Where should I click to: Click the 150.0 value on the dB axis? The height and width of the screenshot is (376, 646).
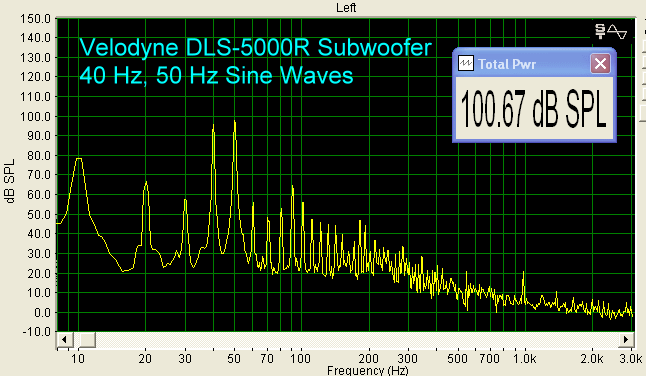click(x=35, y=19)
